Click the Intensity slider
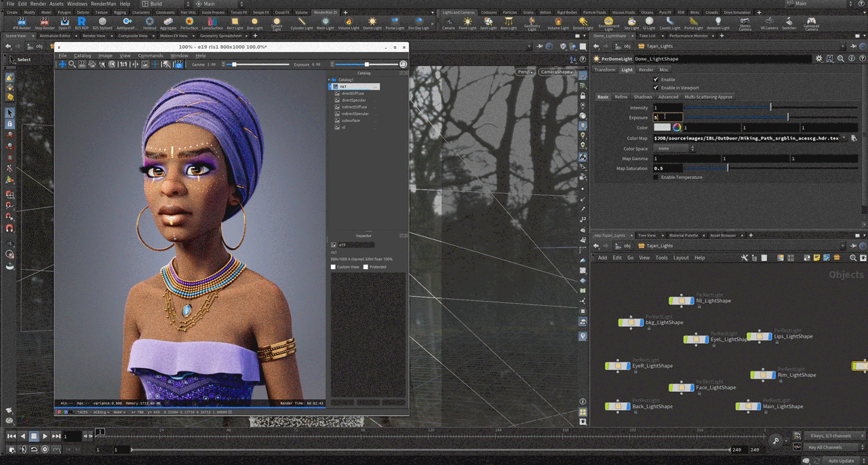This screenshot has height=465, width=868. click(x=770, y=108)
